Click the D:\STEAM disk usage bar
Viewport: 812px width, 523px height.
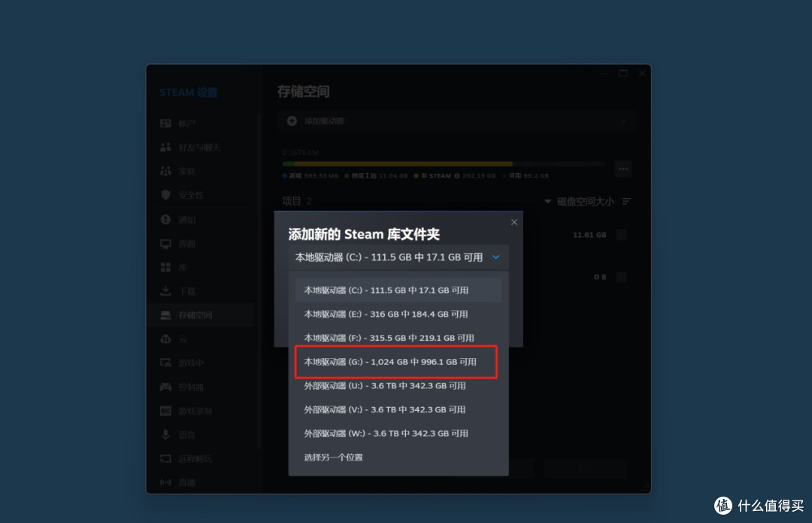[x=444, y=164]
